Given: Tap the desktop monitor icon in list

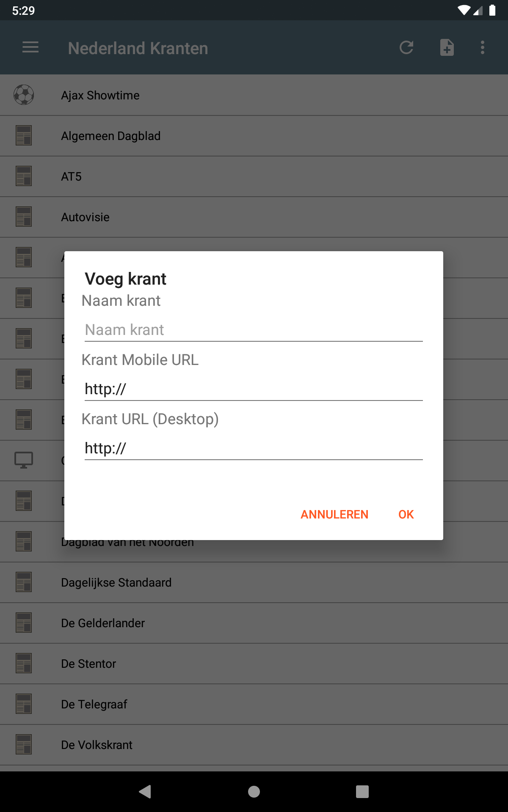Looking at the screenshot, I should 24,460.
